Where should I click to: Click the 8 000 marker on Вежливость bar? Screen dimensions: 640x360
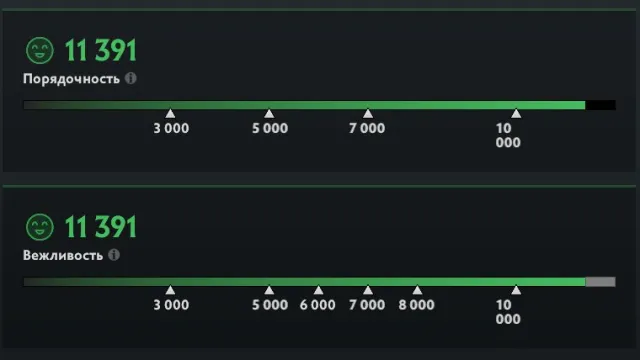click(417, 290)
